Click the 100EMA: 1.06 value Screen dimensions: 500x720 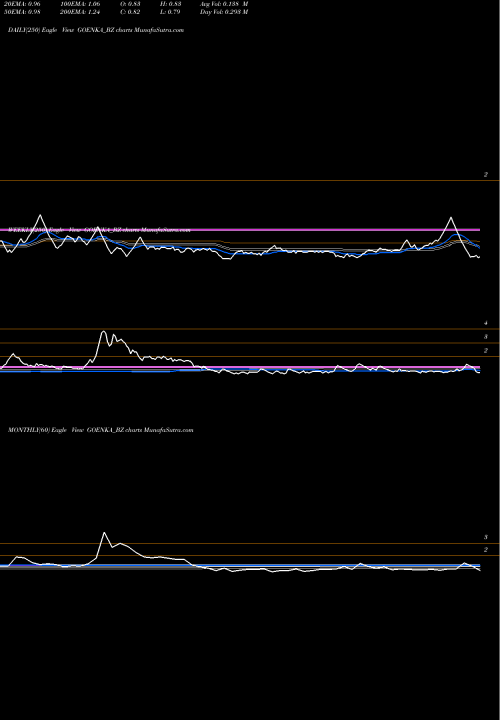pyautogui.click(x=79, y=4)
